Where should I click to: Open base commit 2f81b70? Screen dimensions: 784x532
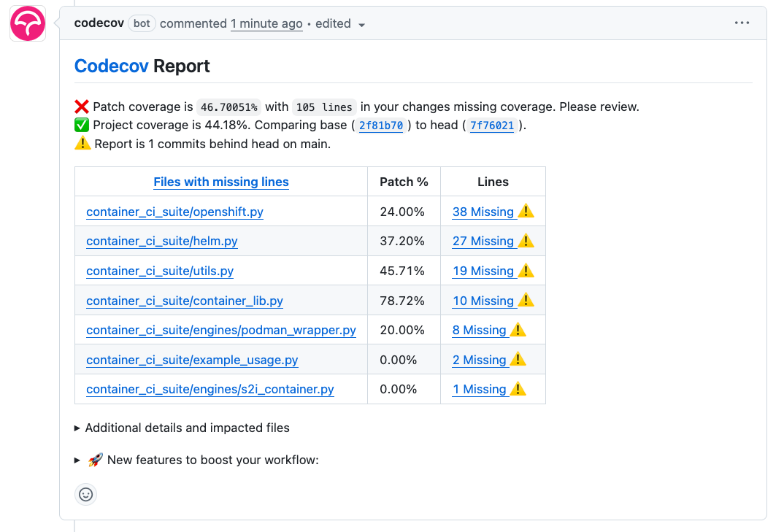pos(381,126)
